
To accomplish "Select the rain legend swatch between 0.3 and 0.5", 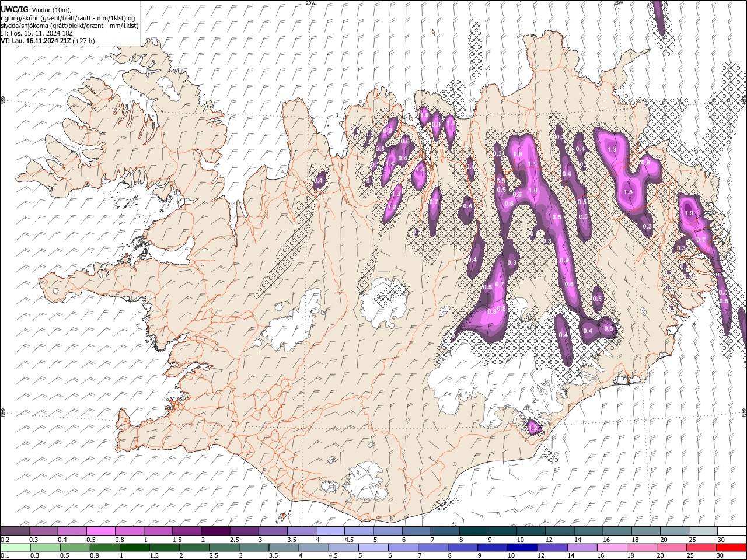I will (x=45, y=548).
